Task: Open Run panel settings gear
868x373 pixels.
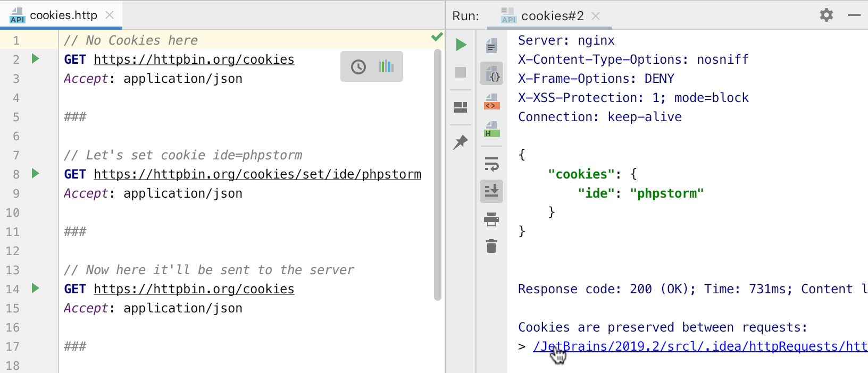Action: (827, 15)
